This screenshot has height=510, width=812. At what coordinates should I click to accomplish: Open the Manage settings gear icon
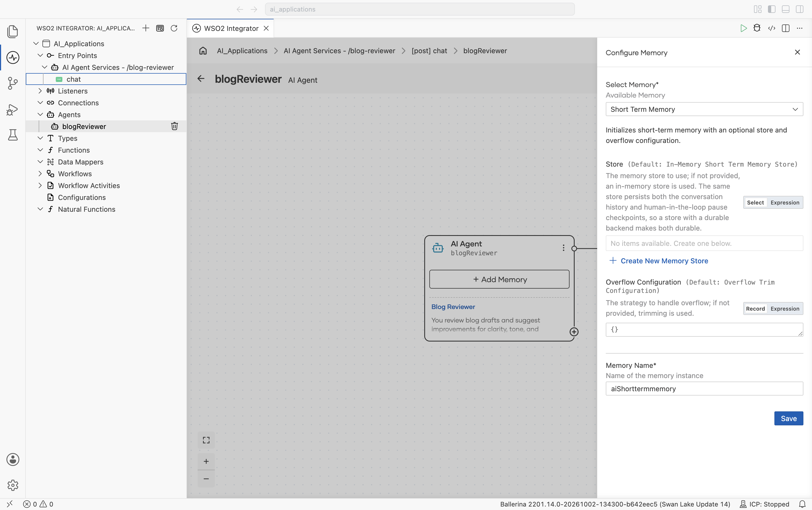tap(13, 485)
